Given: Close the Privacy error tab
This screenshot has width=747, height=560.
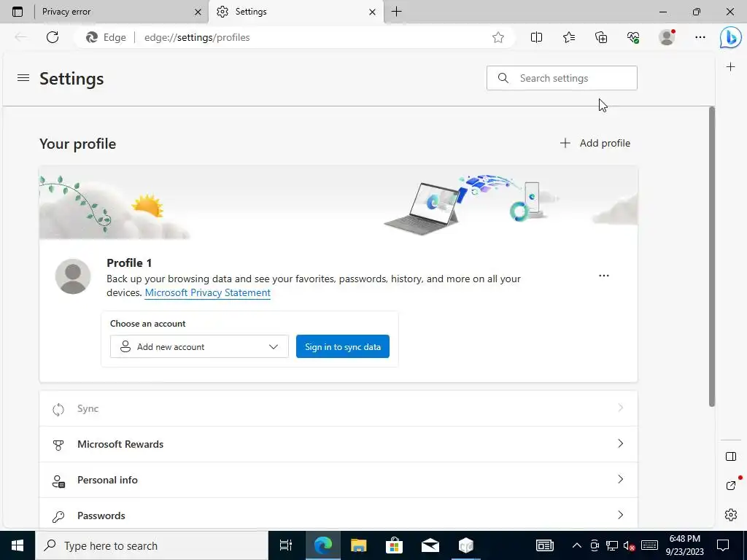Looking at the screenshot, I should pos(198,12).
